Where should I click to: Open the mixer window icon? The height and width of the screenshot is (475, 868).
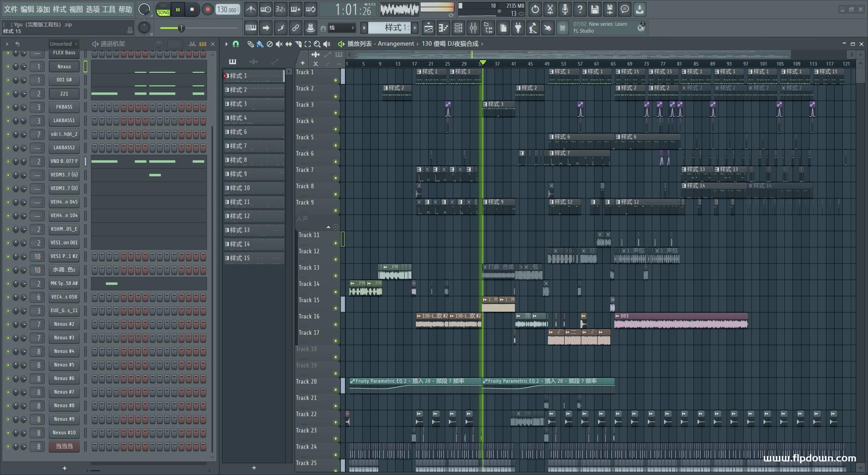point(473,28)
